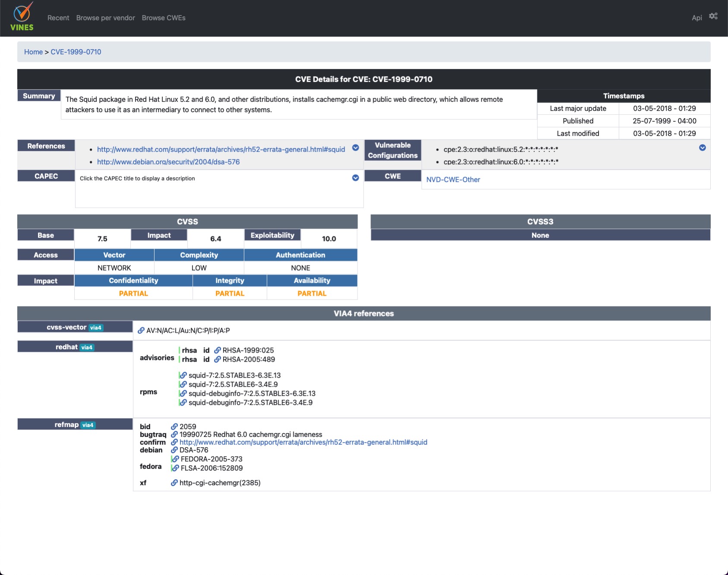Click the bid value 2059

pyautogui.click(x=188, y=427)
